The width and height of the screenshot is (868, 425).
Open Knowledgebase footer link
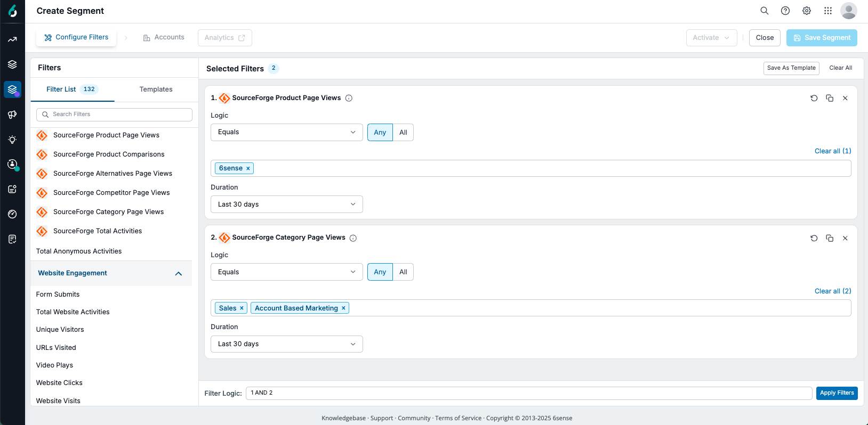tap(343, 418)
